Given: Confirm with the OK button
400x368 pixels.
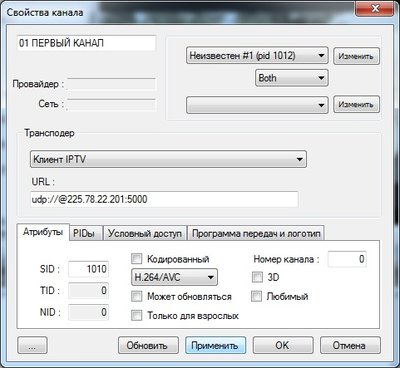Looking at the screenshot, I should tap(283, 345).
